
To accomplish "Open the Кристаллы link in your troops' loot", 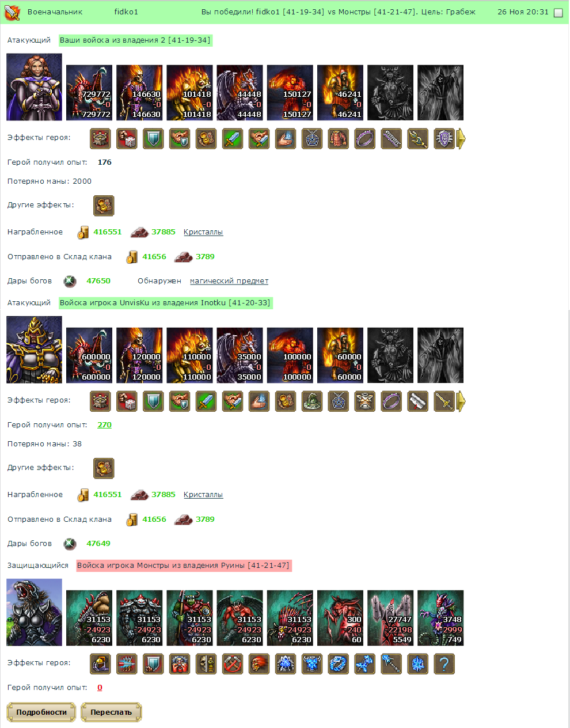I will pos(203,232).
